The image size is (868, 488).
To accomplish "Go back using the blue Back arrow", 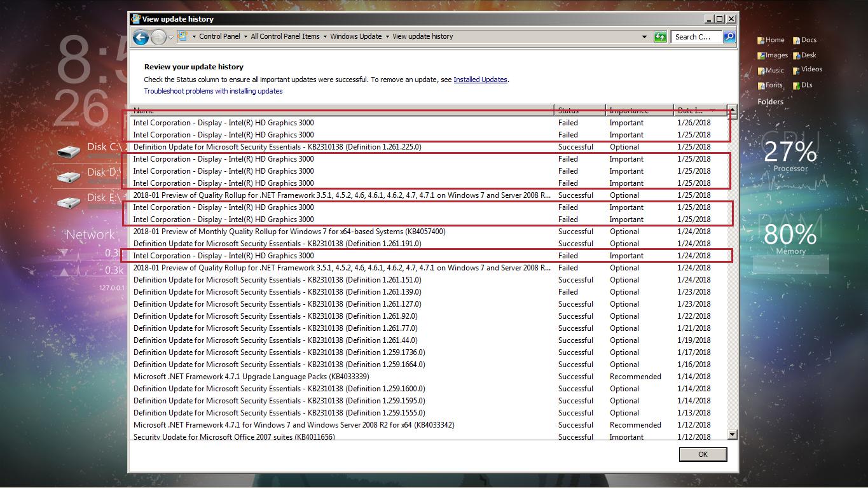I will click(x=141, y=37).
